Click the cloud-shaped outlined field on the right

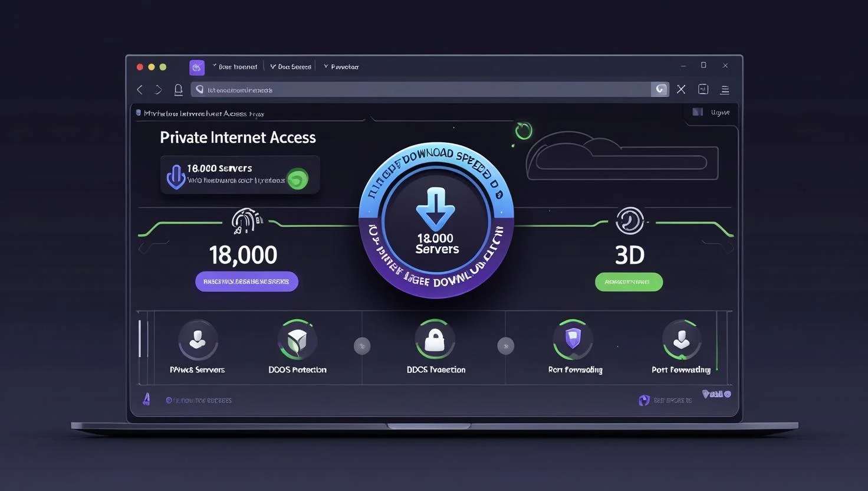pos(622,156)
